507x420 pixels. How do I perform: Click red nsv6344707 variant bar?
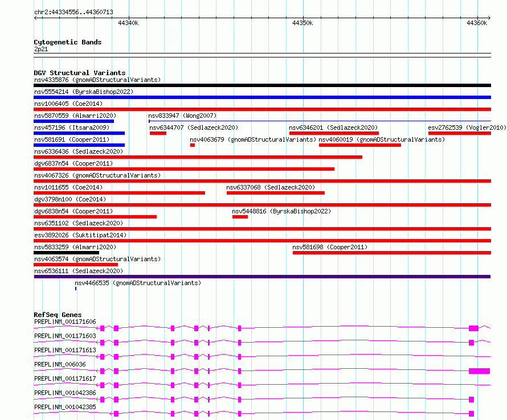click(158, 133)
